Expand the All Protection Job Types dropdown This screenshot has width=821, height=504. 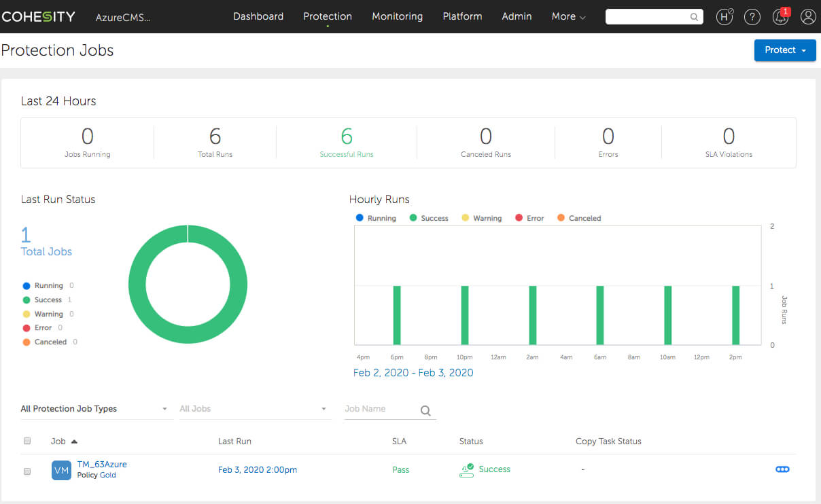pyautogui.click(x=94, y=409)
